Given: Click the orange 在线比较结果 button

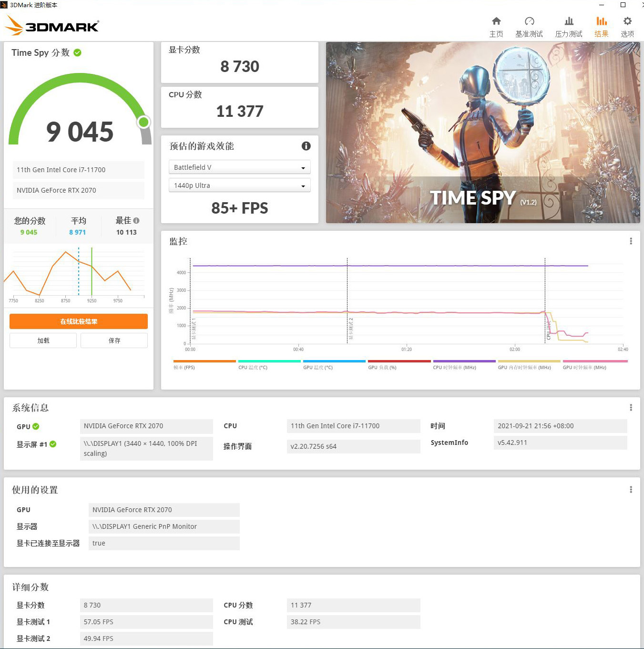Looking at the screenshot, I should click(x=79, y=321).
